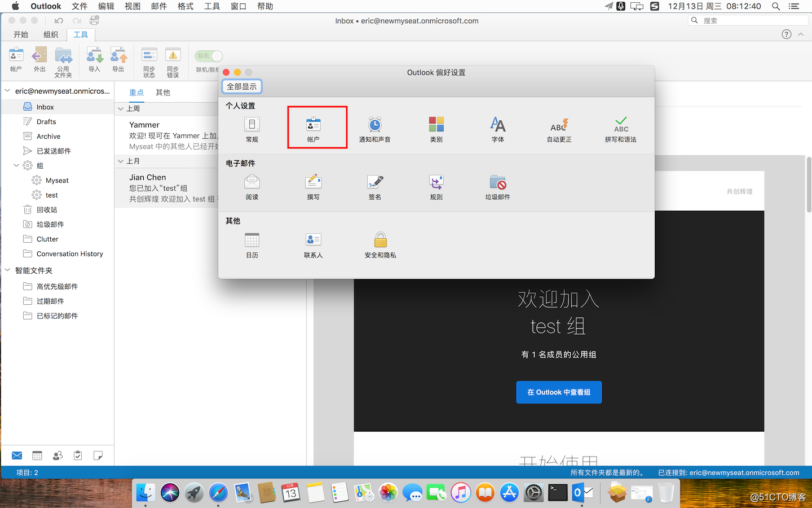Image resolution: width=812 pixels, height=508 pixels.
Task: Click the undo arrow in the title bar
Action: click(x=59, y=20)
